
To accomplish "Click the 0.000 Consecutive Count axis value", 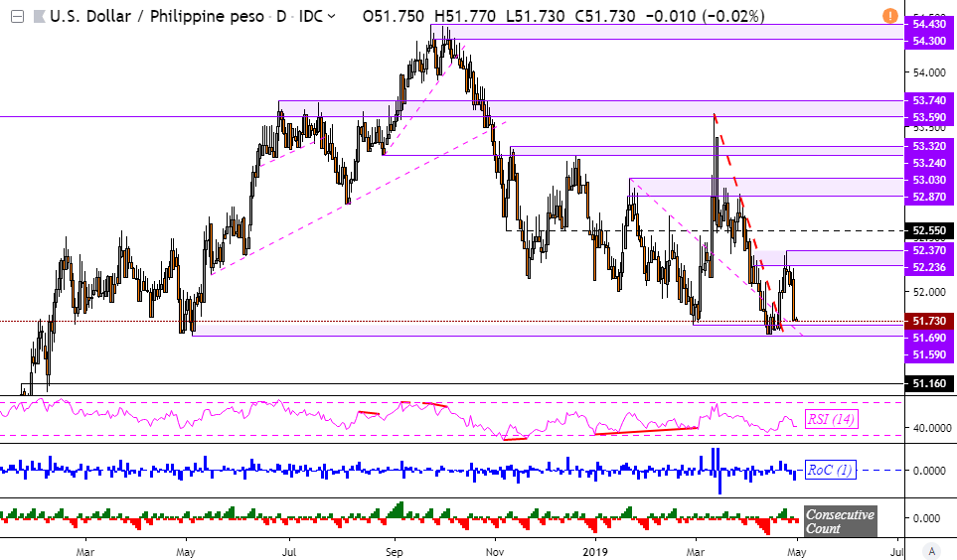I will tap(926, 518).
